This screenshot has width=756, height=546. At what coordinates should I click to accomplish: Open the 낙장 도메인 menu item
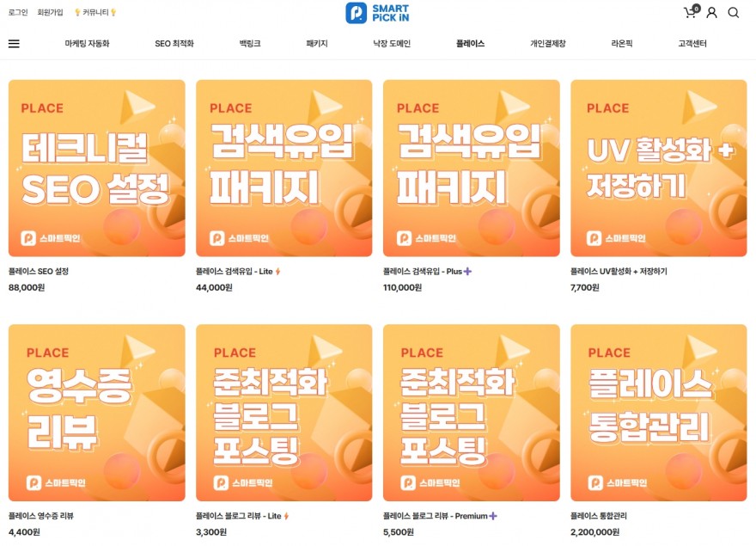[x=392, y=44]
